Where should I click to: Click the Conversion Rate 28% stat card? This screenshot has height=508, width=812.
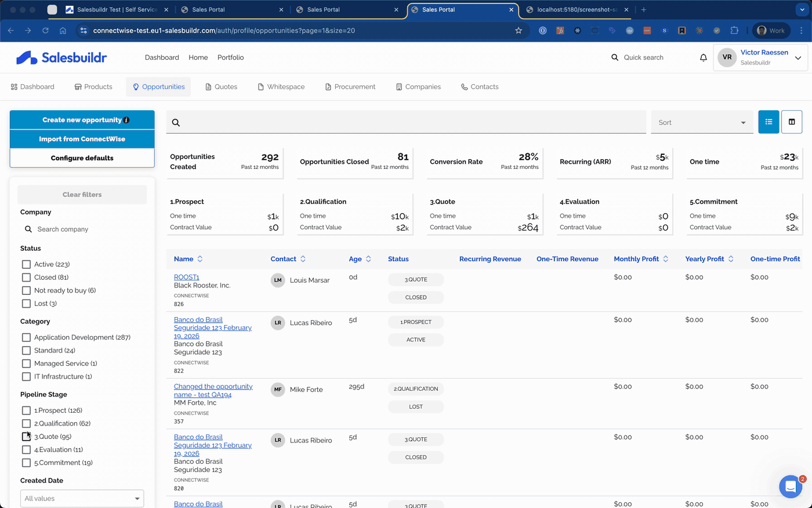point(484,162)
